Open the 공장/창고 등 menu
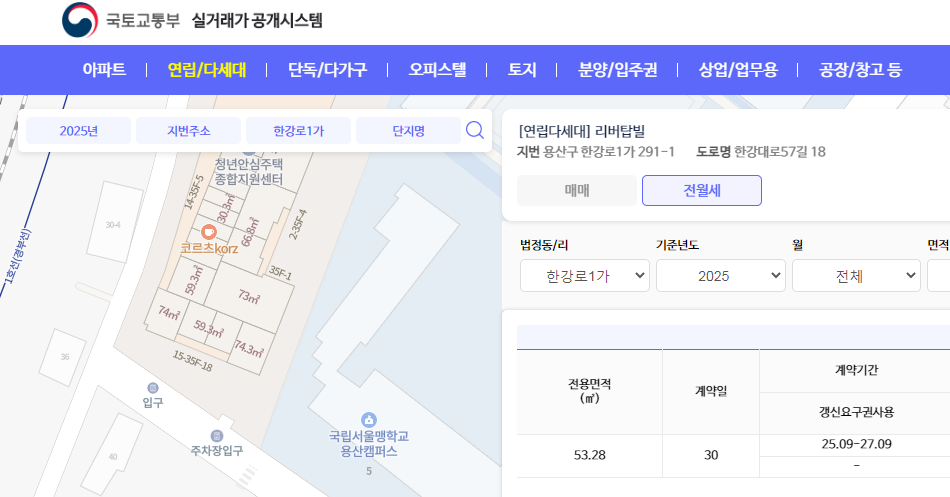 (x=860, y=70)
